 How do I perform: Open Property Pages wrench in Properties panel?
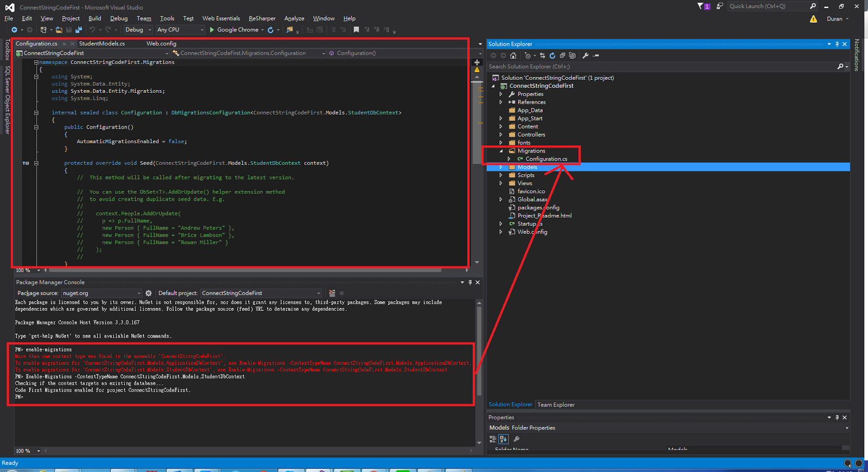(x=516, y=439)
